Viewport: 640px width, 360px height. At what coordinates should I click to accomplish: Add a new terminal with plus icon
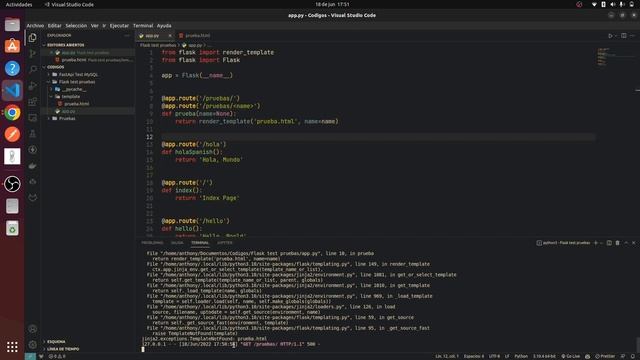coord(596,243)
